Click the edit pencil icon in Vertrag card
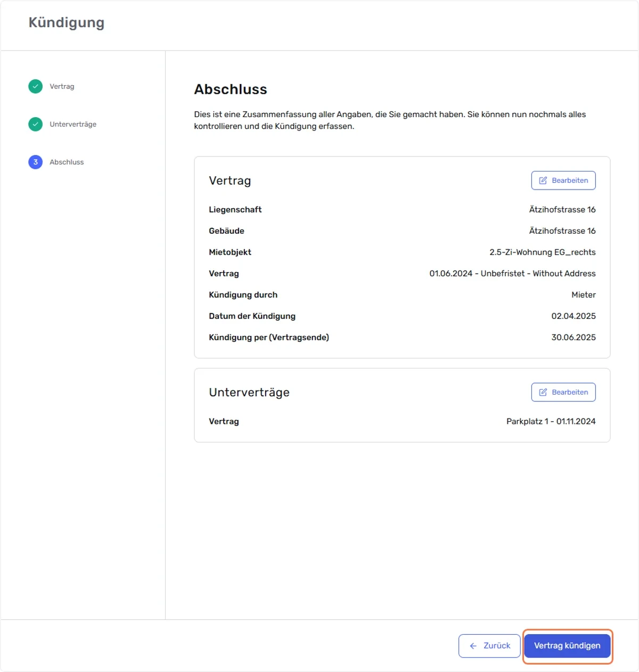Image resolution: width=639 pixels, height=672 pixels. (543, 181)
